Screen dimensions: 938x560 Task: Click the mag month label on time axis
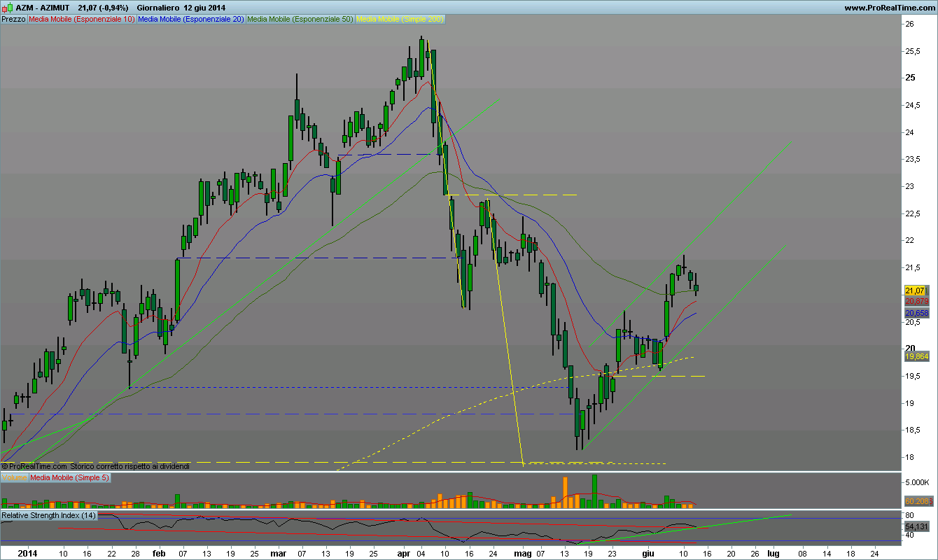pyautogui.click(x=524, y=553)
